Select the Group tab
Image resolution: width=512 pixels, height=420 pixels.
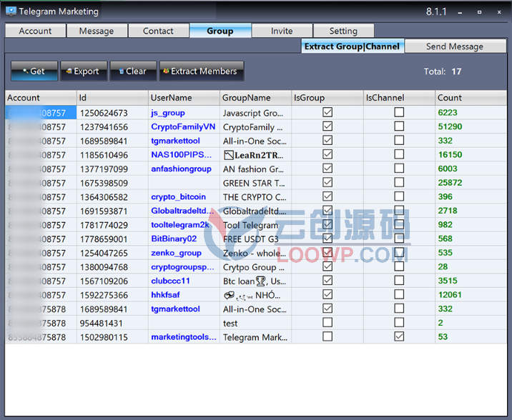click(220, 31)
